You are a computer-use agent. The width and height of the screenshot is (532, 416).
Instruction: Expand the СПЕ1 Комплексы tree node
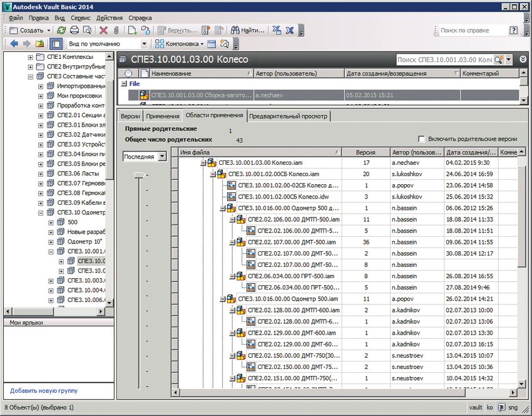point(31,57)
